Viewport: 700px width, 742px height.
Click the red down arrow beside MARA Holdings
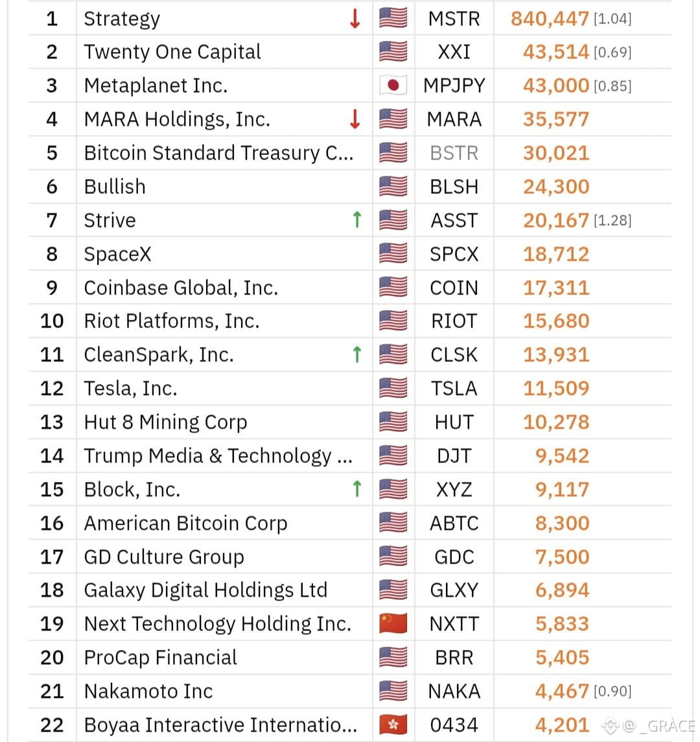pyautogui.click(x=355, y=119)
